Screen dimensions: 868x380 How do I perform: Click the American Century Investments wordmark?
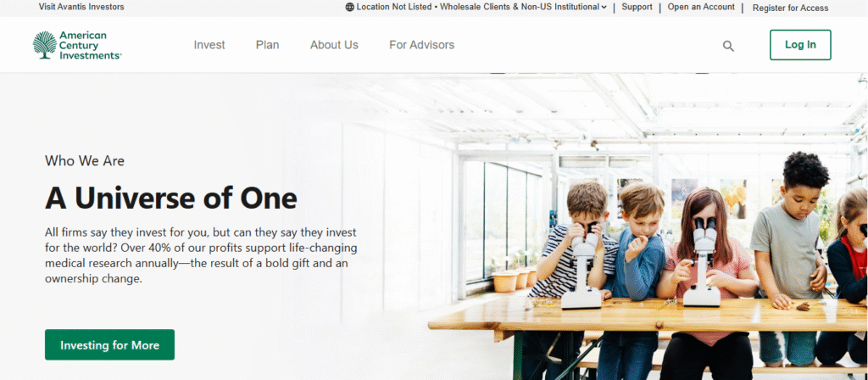click(x=90, y=45)
